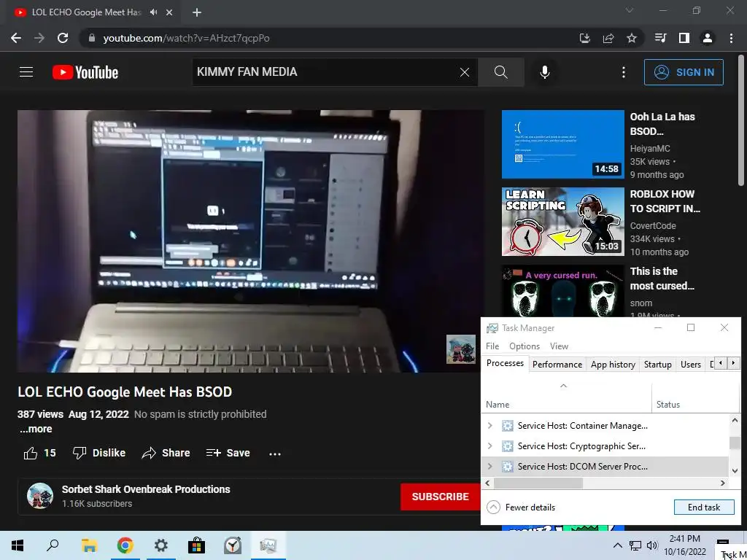The height and width of the screenshot is (560, 747).
Task: Open File Explorer from the taskbar
Action: (x=89, y=545)
